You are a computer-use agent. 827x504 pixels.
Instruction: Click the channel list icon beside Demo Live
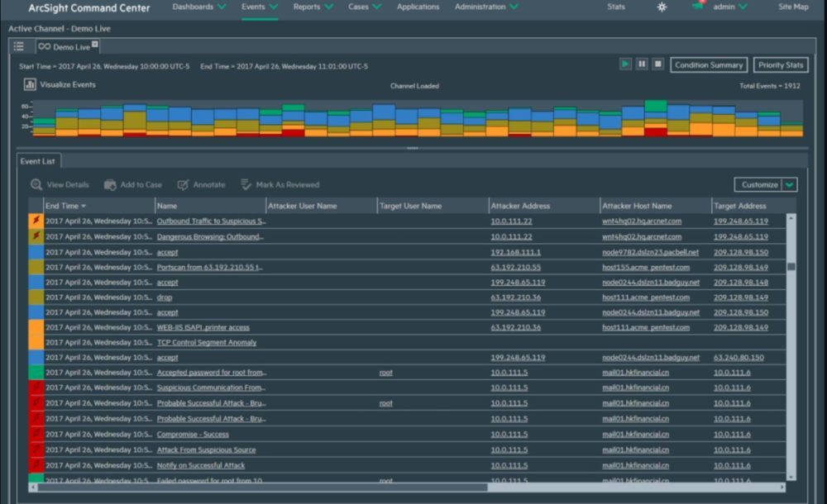click(x=19, y=46)
